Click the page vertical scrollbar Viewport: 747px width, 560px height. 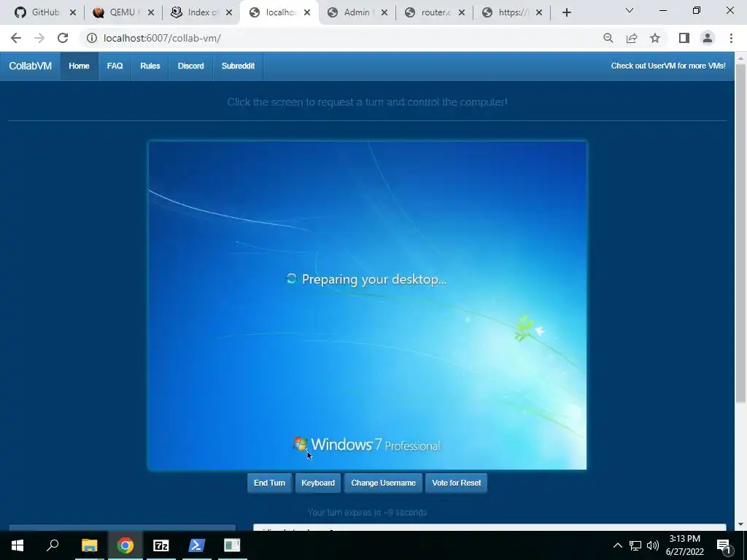[740, 233]
